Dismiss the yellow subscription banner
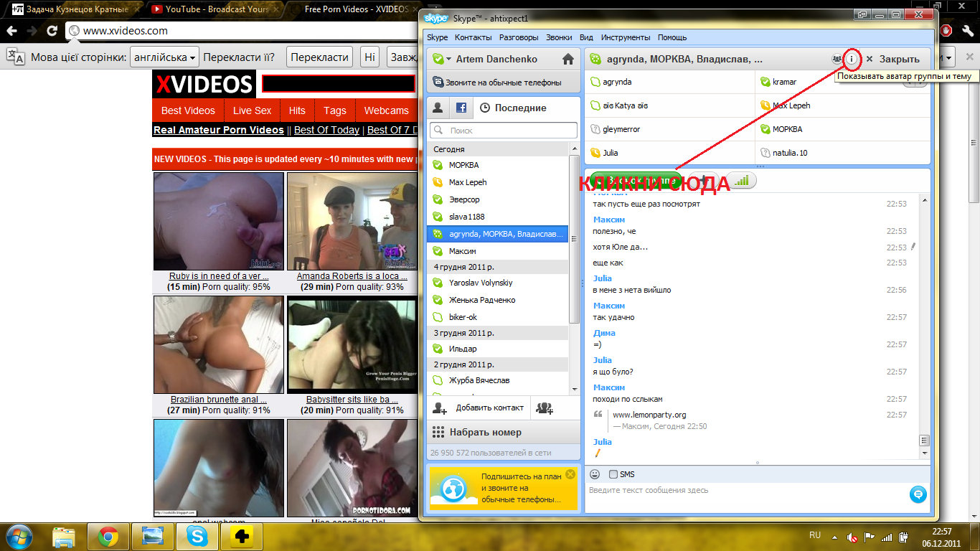This screenshot has width=980, height=551. click(x=570, y=474)
